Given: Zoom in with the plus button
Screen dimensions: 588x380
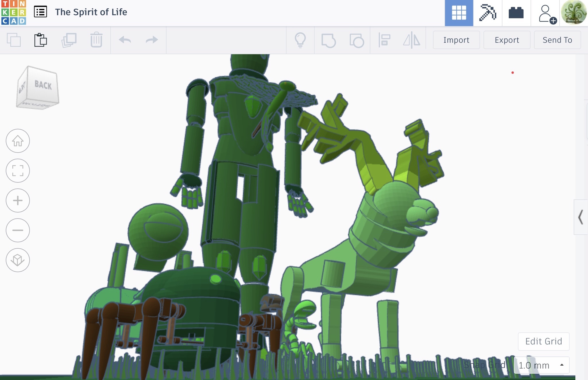Looking at the screenshot, I should [x=18, y=200].
